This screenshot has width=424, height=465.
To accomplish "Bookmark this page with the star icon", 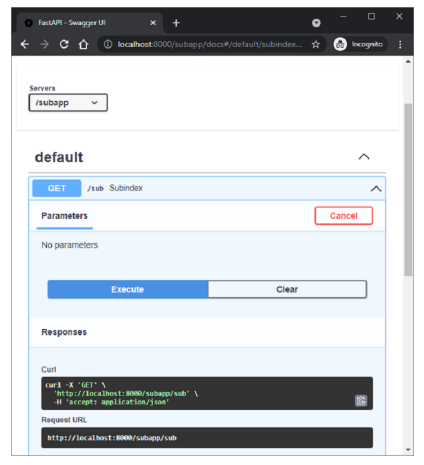I will (316, 44).
